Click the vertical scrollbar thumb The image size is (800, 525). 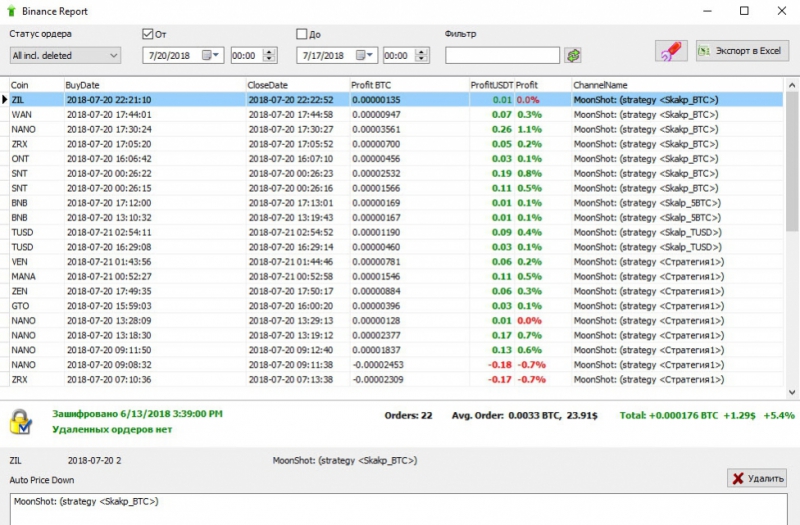[792, 162]
